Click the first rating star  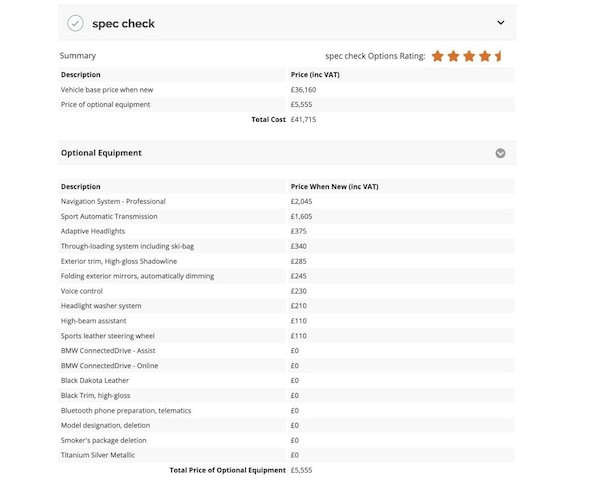point(438,56)
